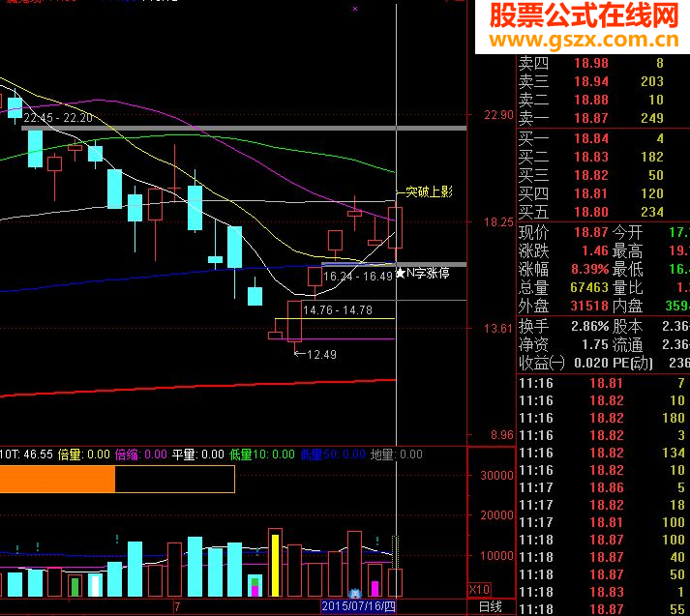Select the 卖四 18.98 ask row
Viewport: 690px width, 616px height.
pos(603,63)
